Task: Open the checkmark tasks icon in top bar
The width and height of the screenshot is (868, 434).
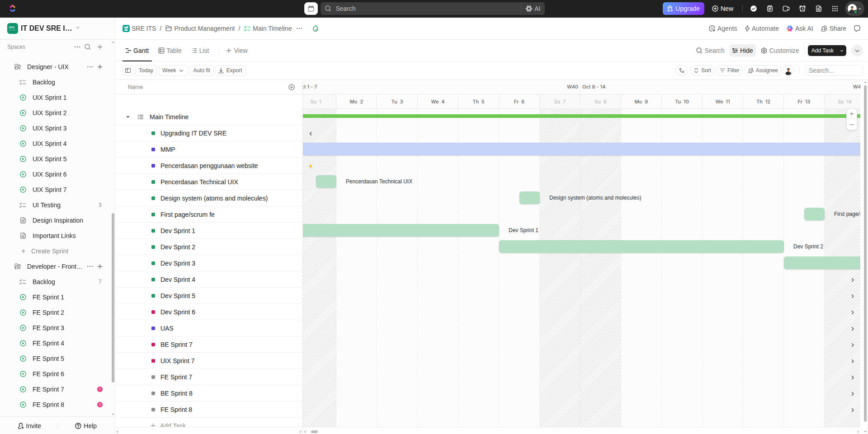Action: [x=754, y=9]
